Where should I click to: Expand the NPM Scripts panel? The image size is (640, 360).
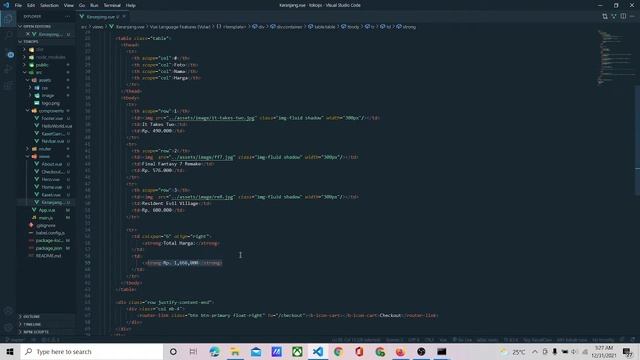click(x=46, y=332)
